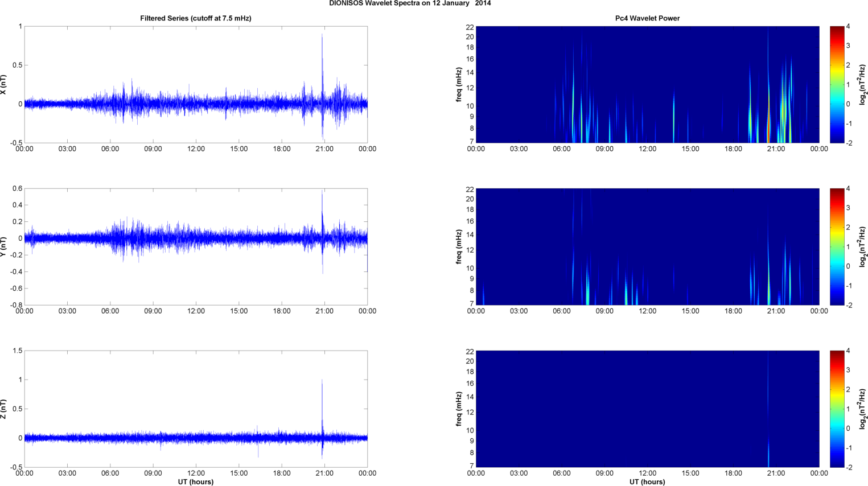Select the Y component filtered time series plot
868x486 pixels.
[196, 247]
